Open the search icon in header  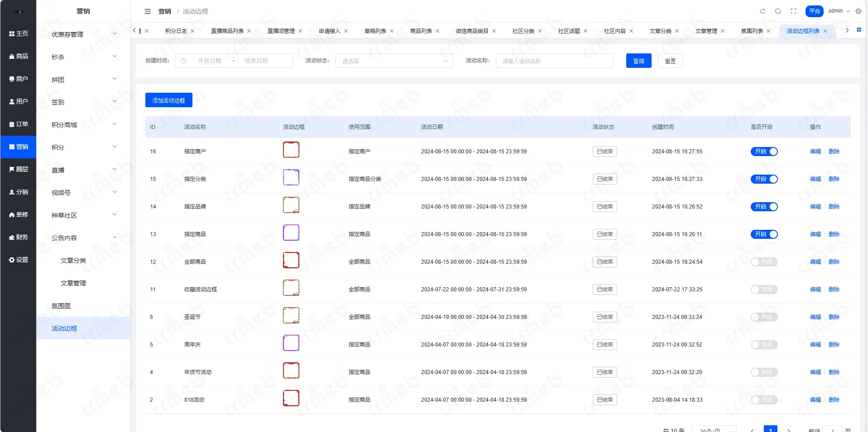(x=778, y=11)
